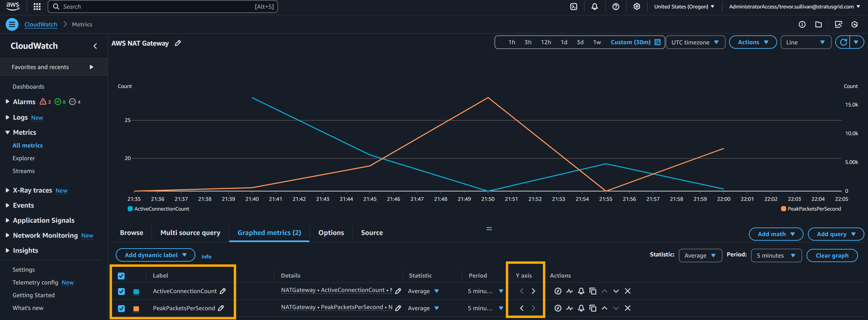Click the Clear graph button
Screen dimensions: 868x320
(x=832, y=255)
